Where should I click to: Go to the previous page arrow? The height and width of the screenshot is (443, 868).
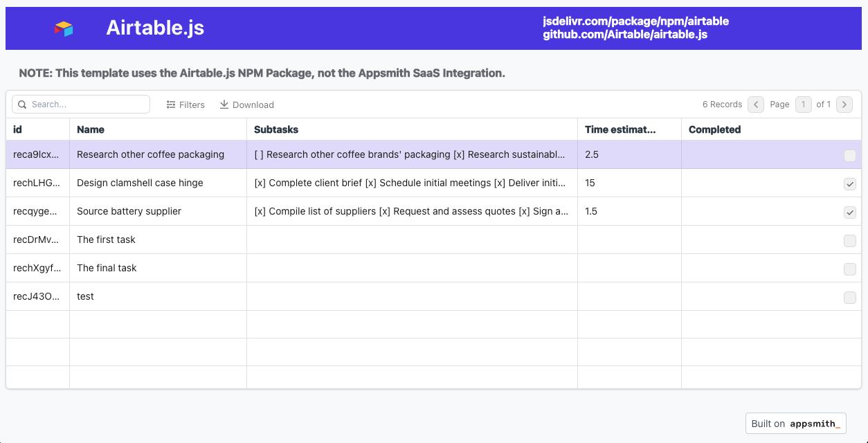pos(756,105)
